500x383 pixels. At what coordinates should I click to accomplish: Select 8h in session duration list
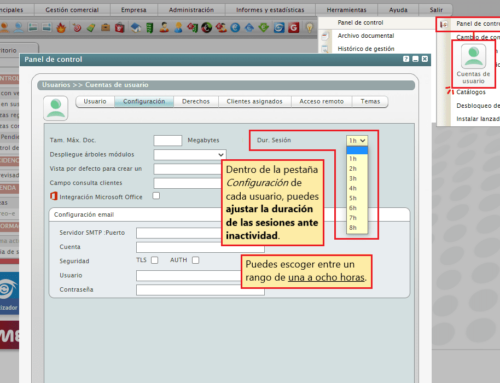[357, 228]
